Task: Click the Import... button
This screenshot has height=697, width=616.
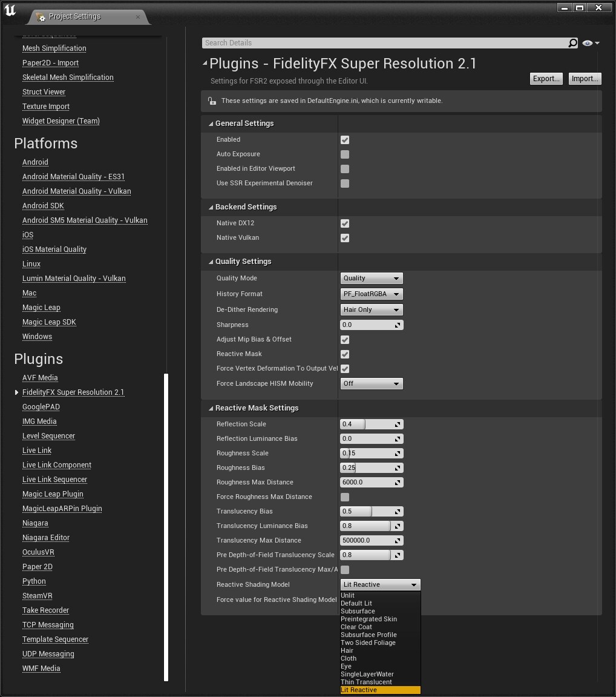Action: point(585,79)
